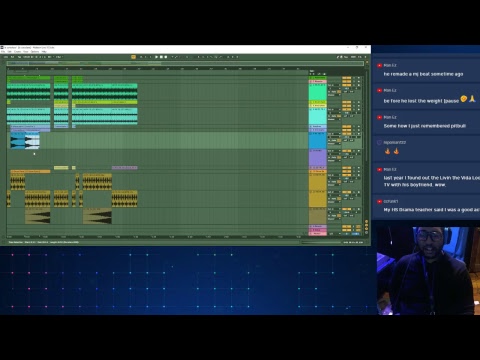Viewport: 480px width, 360px height.
Task: Select the tall bright green track header
Action: [318, 92]
